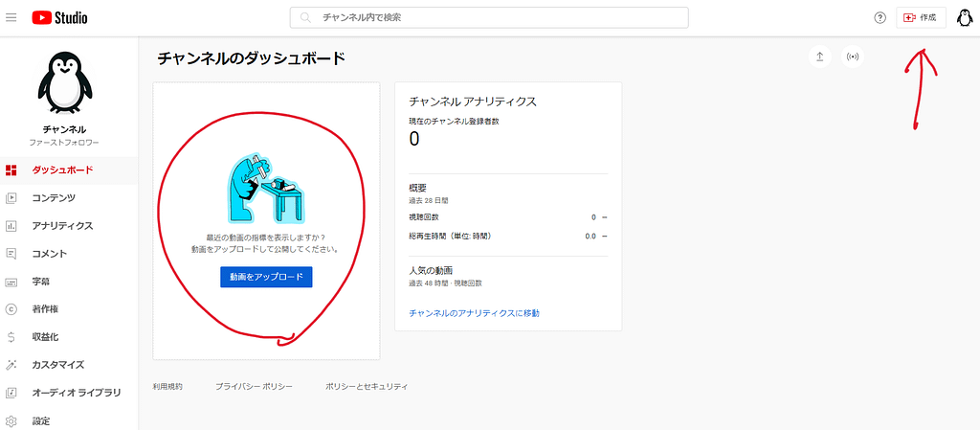The image size is (980, 430).
Task: Open 設定 settings in the sidebar
Action: tap(41, 420)
